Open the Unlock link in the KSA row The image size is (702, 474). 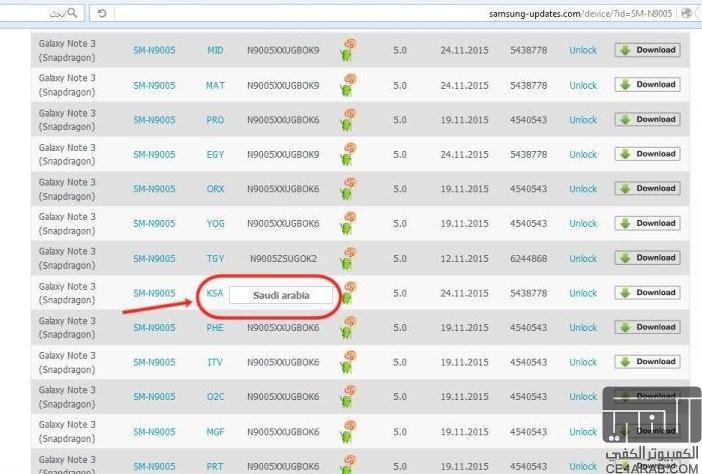[583, 293]
